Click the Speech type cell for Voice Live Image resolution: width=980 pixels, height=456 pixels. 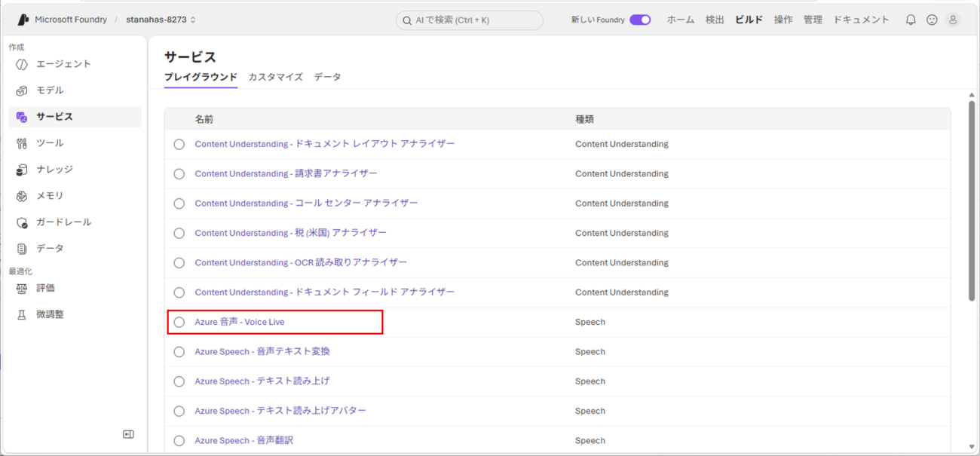(x=590, y=322)
